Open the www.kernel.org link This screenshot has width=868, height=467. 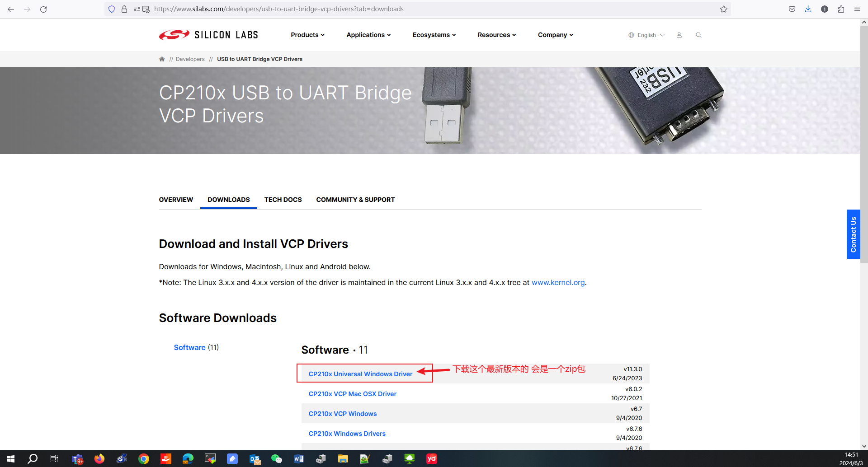(x=558, y=282)
